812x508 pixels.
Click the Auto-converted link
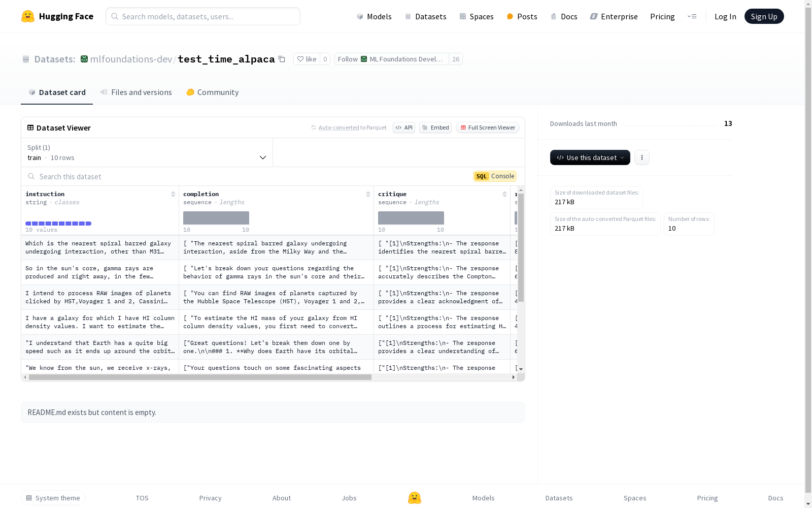click(x=339, y=128)
